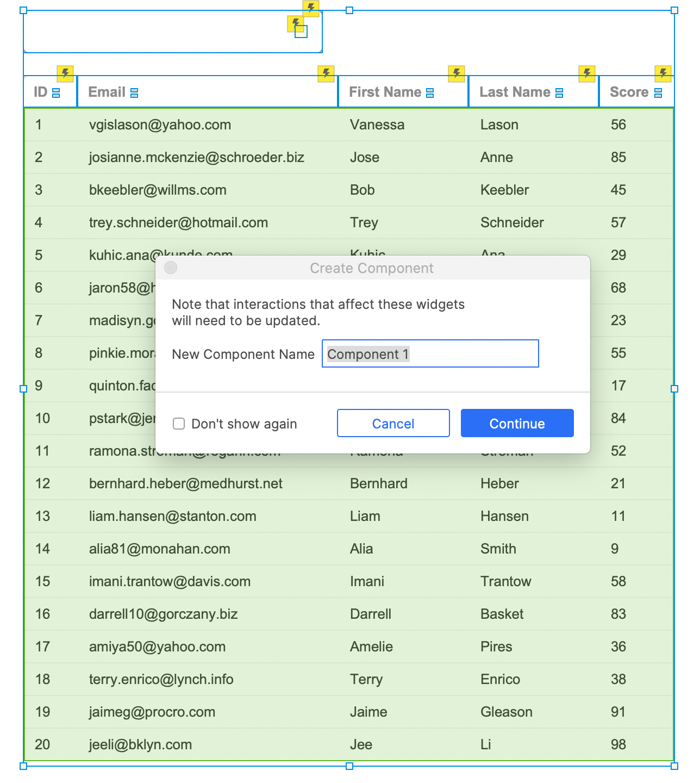Select the row with jeeli@bklyn.com
Image resolution: width=700 pixels, height=783 pixels.
point(349,744)
